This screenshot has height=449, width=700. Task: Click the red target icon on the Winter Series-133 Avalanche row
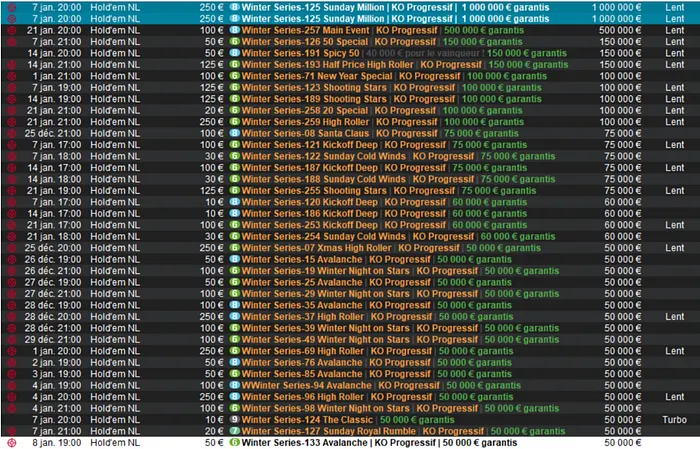pos(11,442)
